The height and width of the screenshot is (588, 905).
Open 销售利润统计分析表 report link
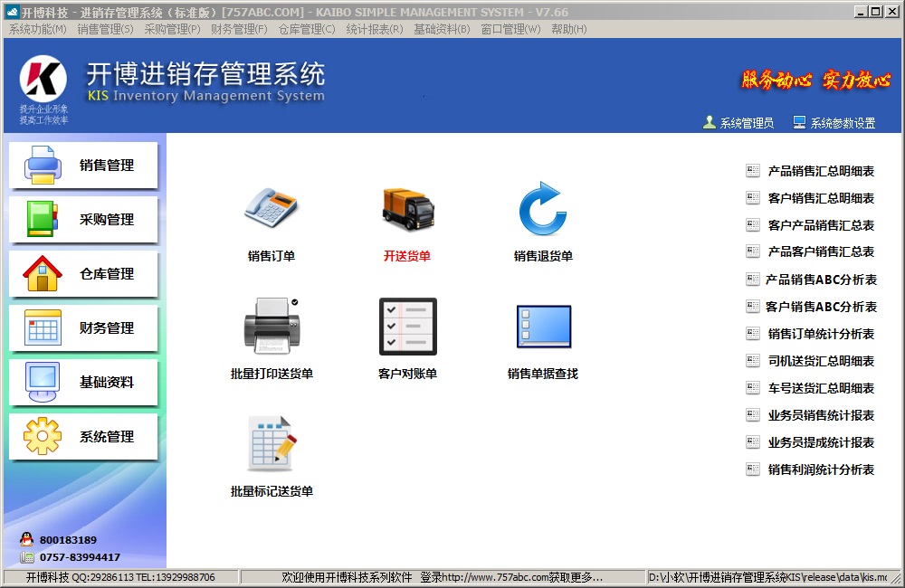click(x=820, y=469)
